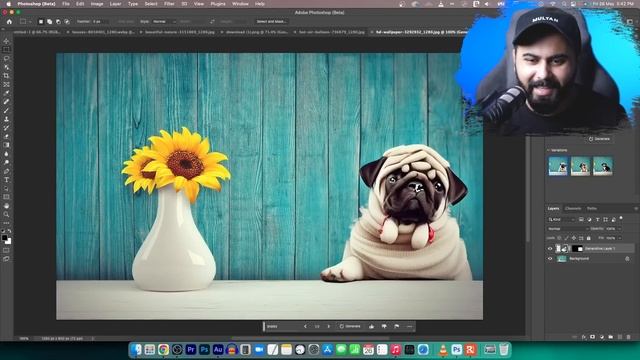Select the Frame tool
Image resolution: width=640 pixels, height=360 pixels.
6,84
